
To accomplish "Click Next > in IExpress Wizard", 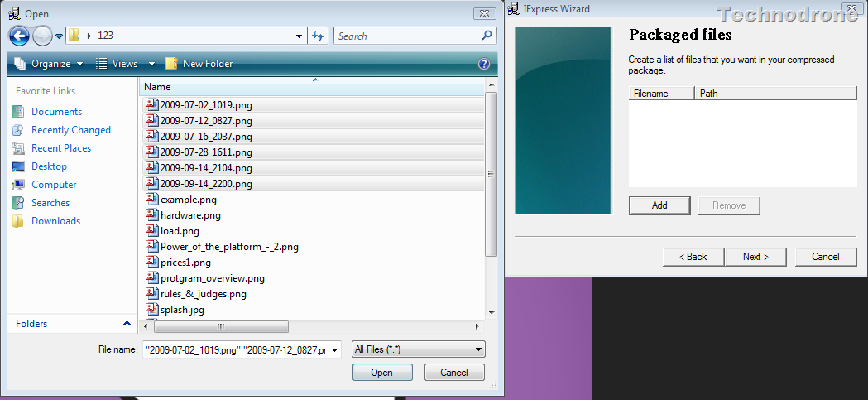I will click(755, 257).
